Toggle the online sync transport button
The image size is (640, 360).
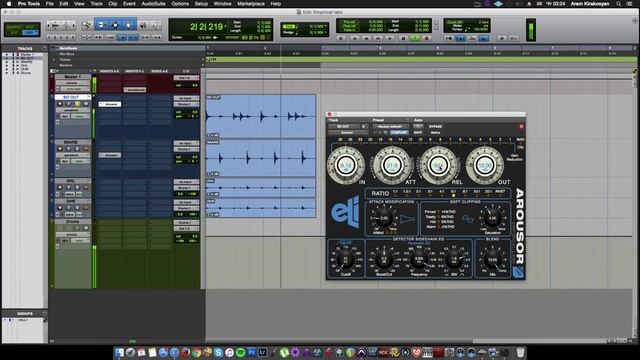(341, 38)
